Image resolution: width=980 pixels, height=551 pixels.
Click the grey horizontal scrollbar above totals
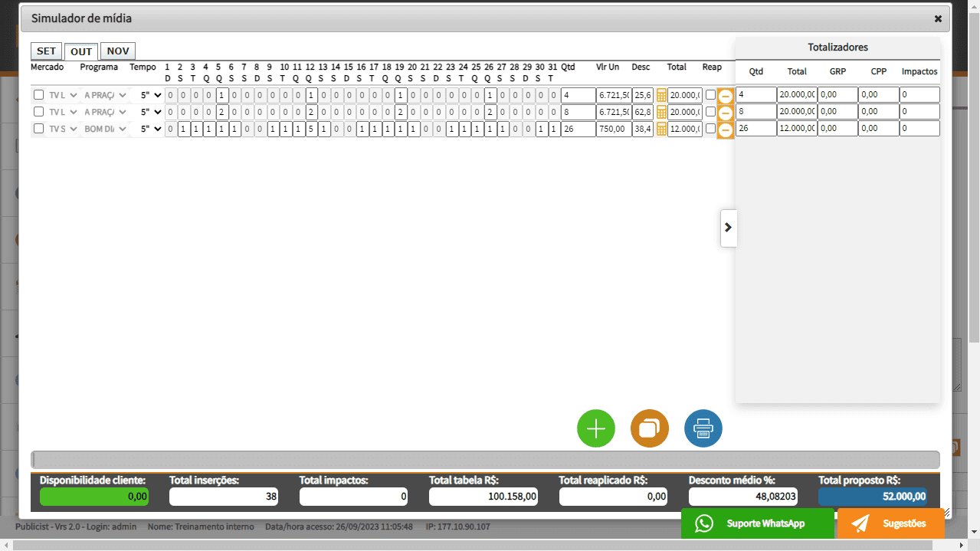[x=484, y=460]
